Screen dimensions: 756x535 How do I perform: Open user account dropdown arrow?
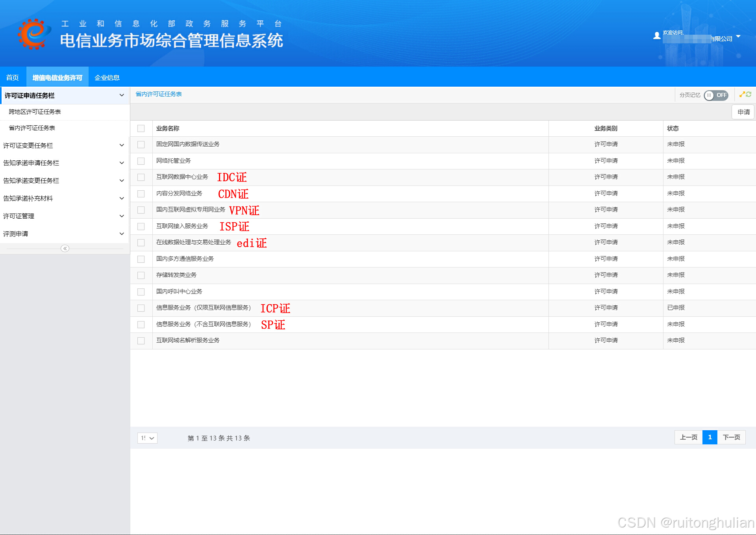point(738,37)
